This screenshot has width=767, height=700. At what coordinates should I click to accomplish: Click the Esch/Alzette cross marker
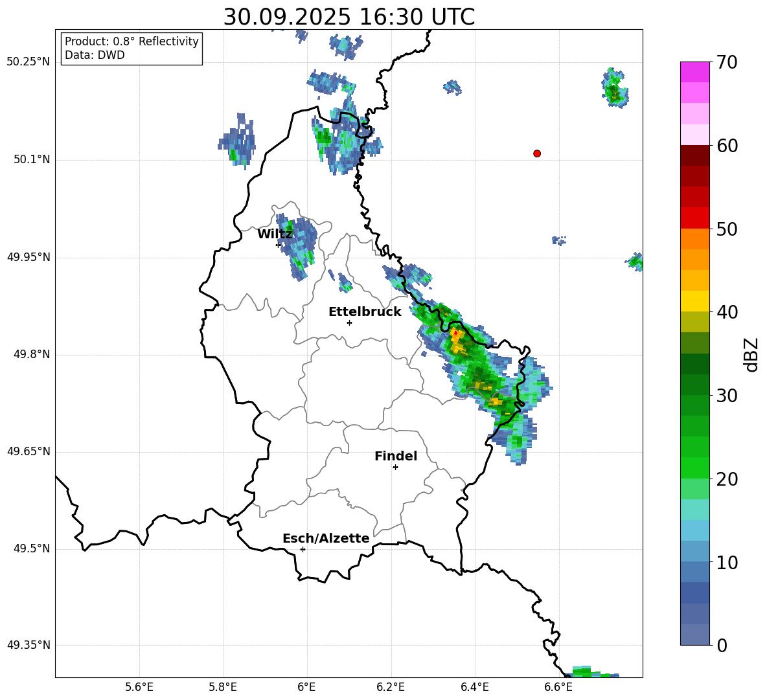pos(303,549)
